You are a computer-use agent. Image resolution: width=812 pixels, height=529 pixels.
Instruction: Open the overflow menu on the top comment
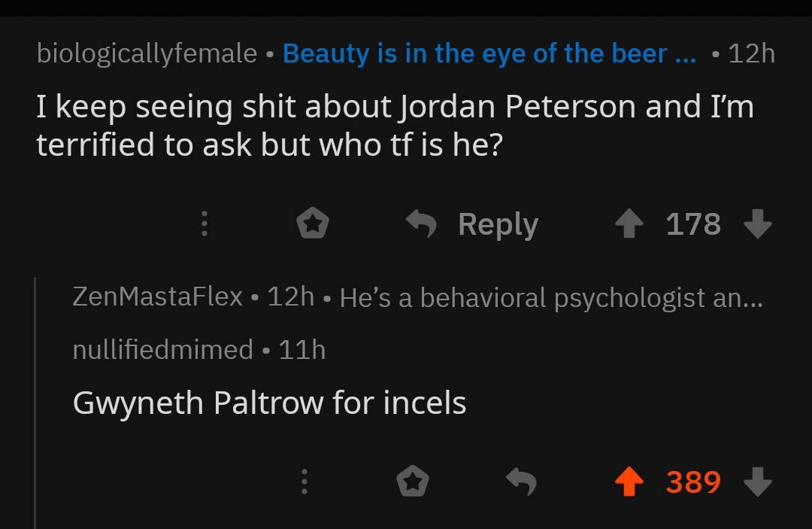pos(204,223)
